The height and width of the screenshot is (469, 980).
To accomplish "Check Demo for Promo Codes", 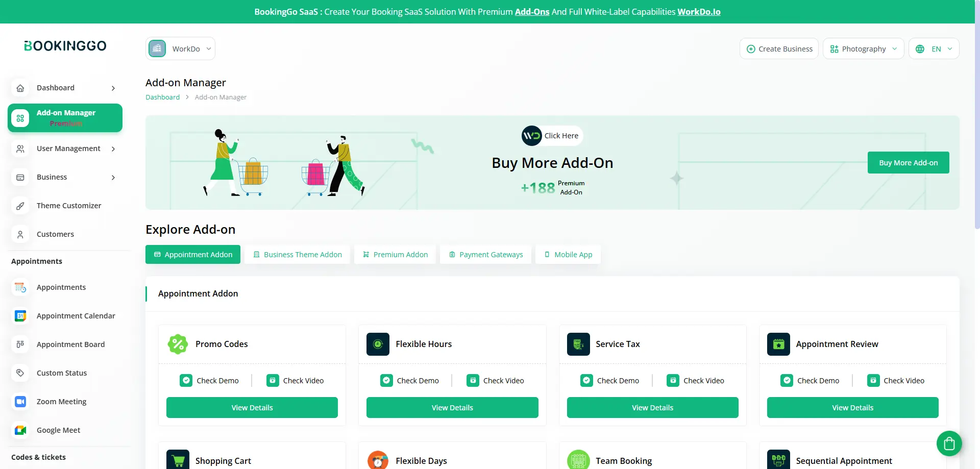I will pos(209,380).
